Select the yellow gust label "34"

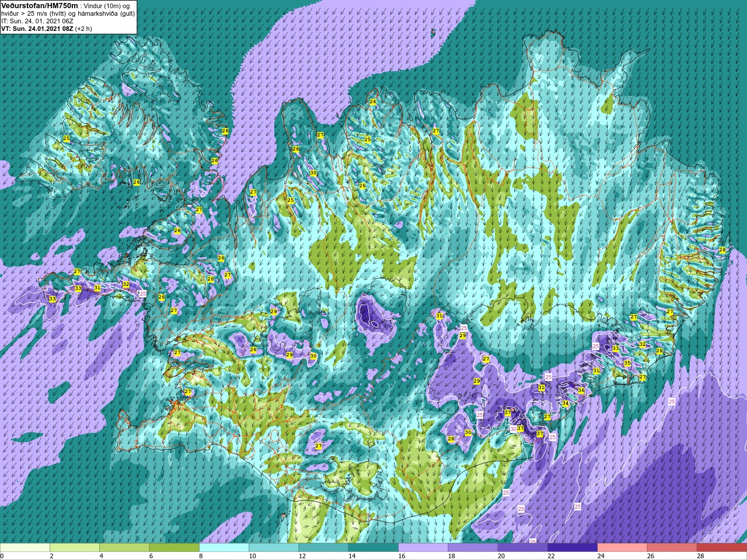pos(566,404)
